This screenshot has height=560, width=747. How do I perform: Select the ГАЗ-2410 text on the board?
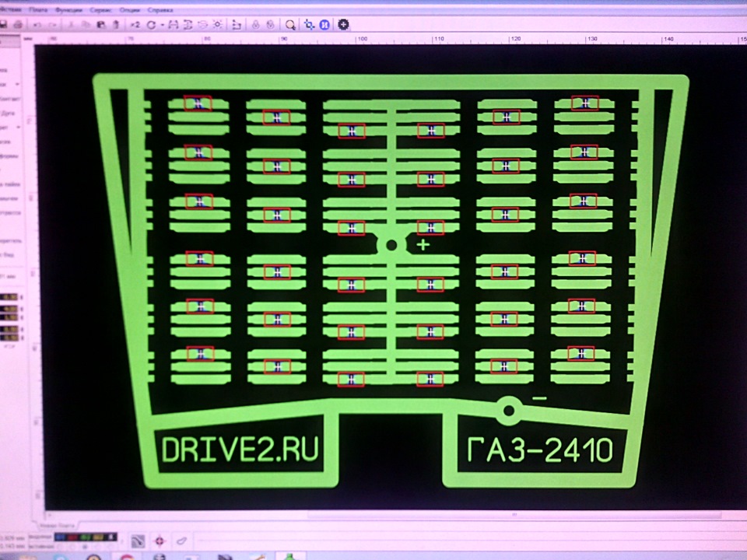540,450
